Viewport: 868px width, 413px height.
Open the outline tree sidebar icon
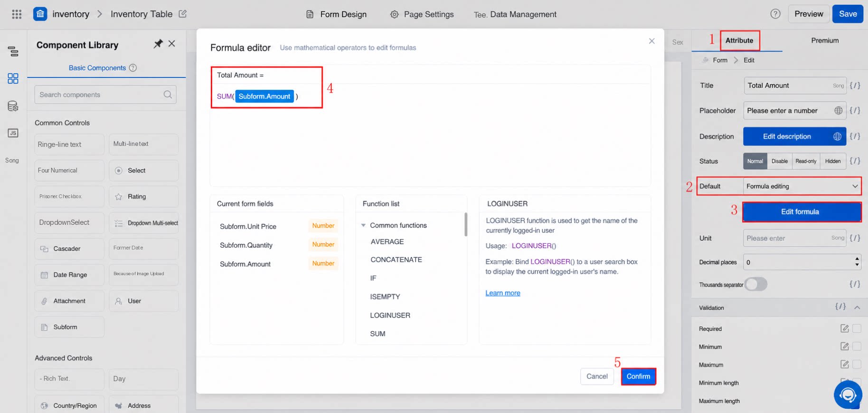[13, 52]
